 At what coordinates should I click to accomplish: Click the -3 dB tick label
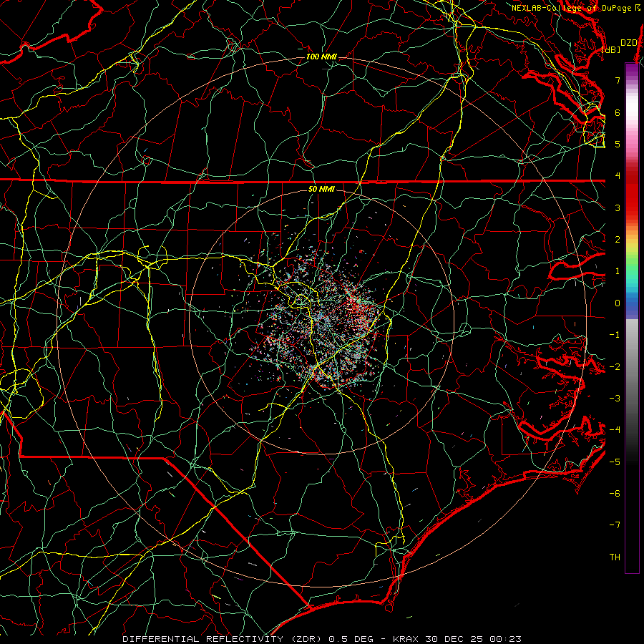point(615,399)
